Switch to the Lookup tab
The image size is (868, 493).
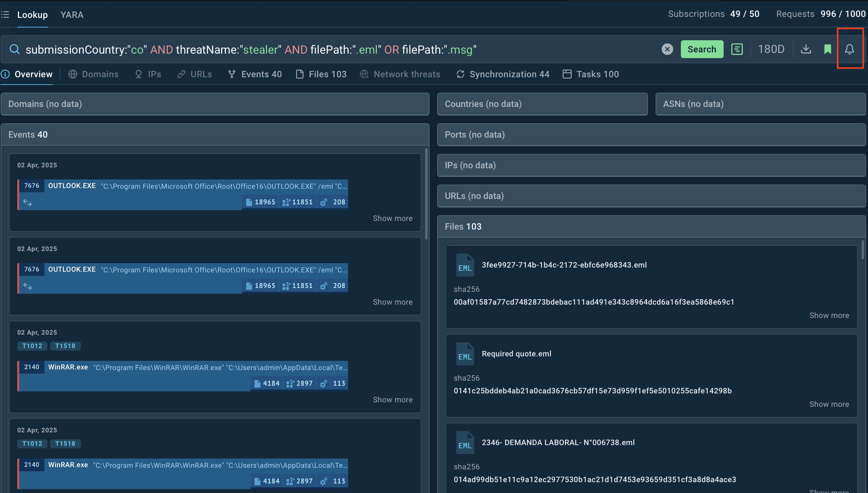[33, 15]
